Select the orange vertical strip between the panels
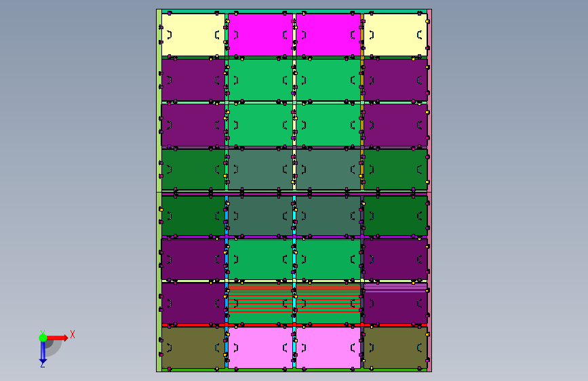588x381 pixels. point(362,101)
